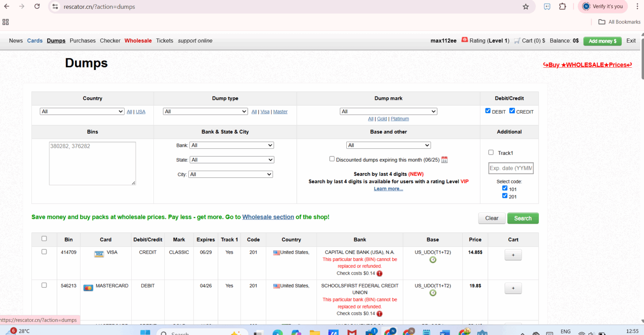Click the VISA card logo in bin 414709 row

99,254
